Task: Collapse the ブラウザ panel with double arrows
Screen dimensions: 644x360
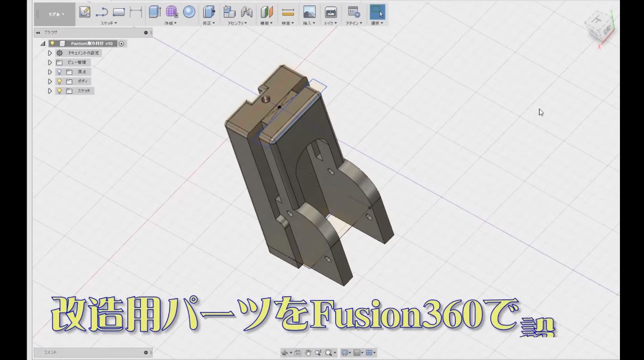Action: click(37, 32)
